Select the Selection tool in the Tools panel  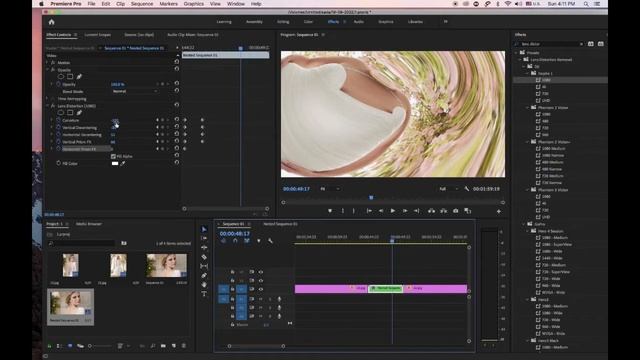[x=204, y=229]
